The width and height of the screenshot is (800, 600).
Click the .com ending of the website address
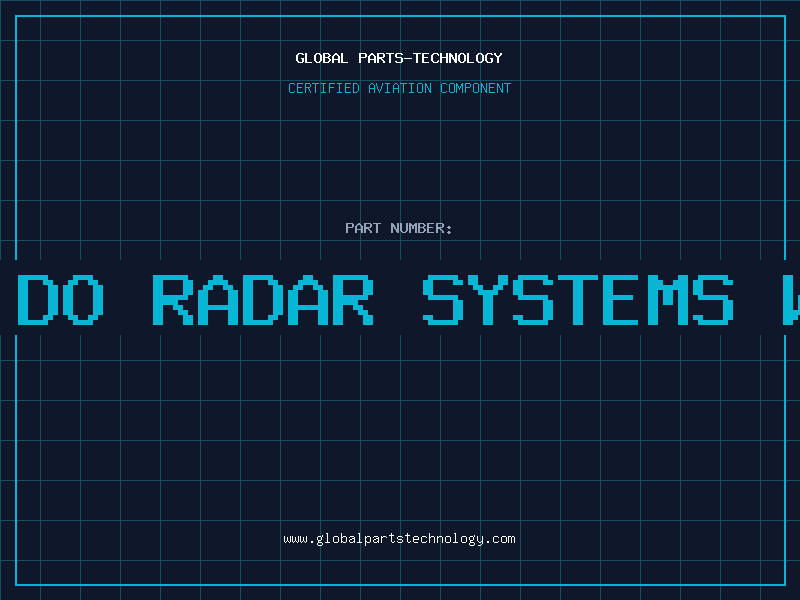click(500, 539)
